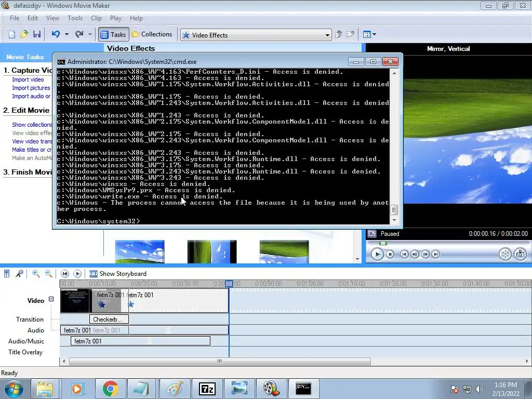Click the Import pictures link

tap(31, 88)
